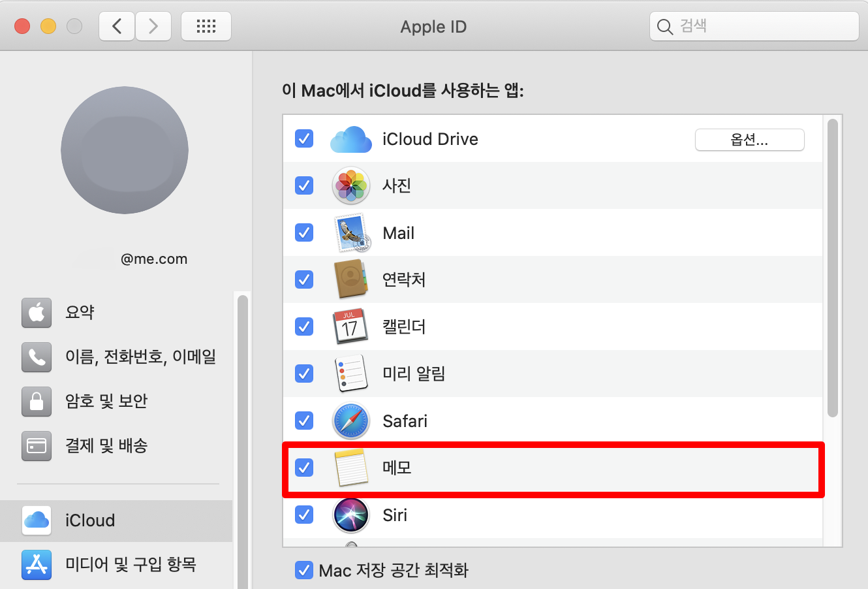
Task: Click the Reminders (미리 알림) app icon
Action: coord(351,374)
